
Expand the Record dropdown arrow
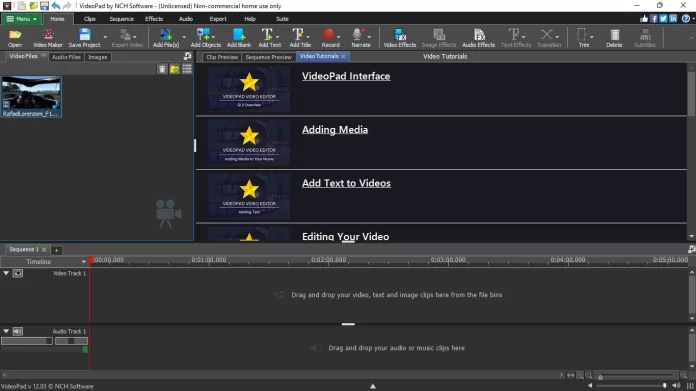click(x=339, y=37)
